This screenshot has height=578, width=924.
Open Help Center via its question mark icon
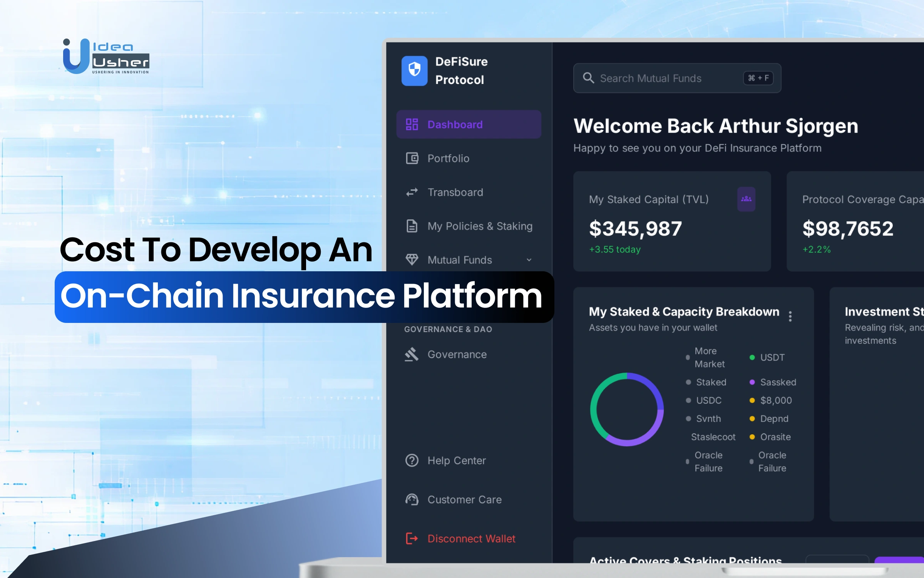click(x=412, y=460)
